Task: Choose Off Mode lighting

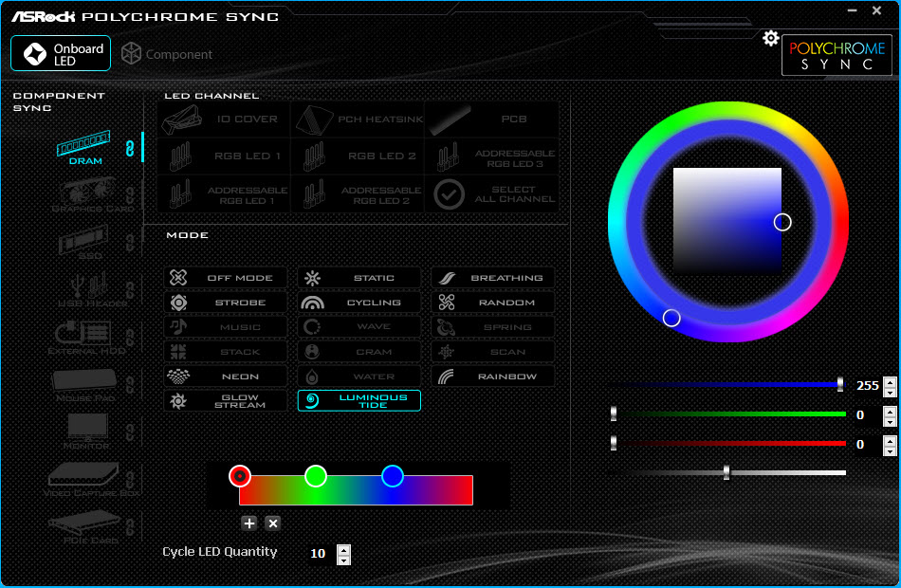Action: click(226, 278)
